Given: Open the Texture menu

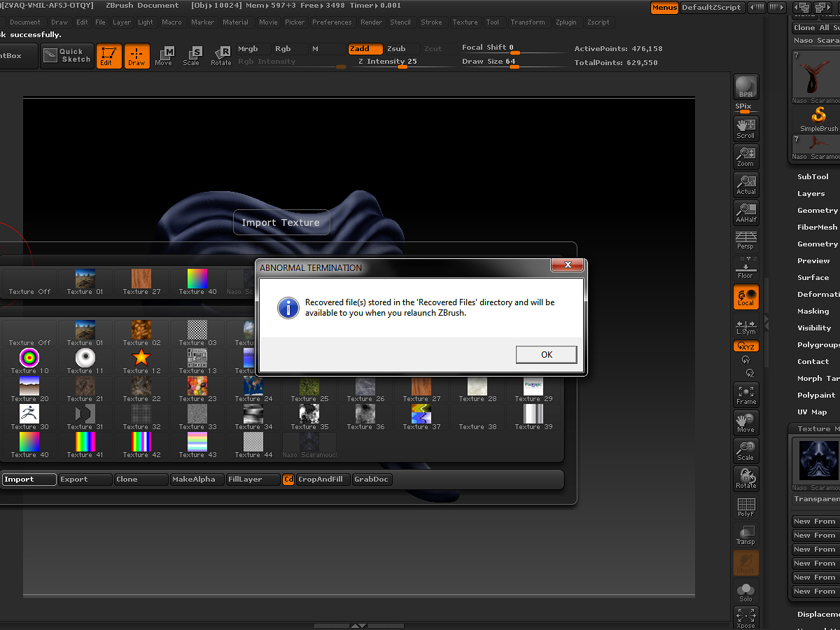Looking at the screenshot, I should pos(465,22).
